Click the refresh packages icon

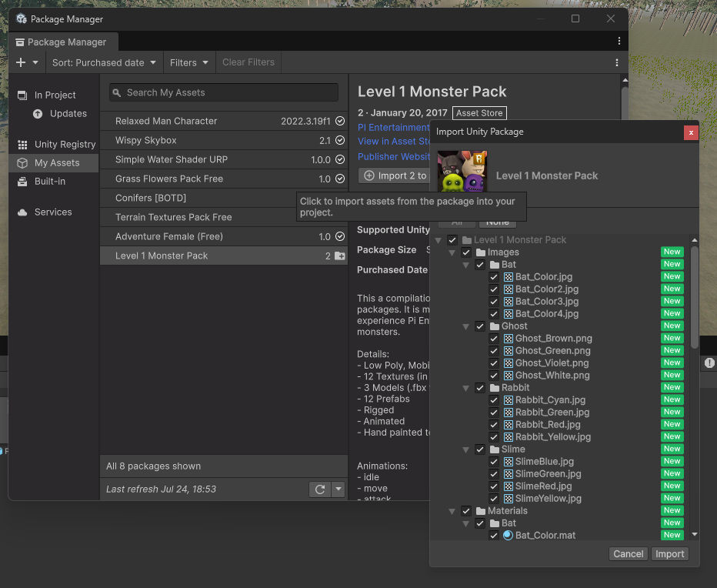coord(320,489)
